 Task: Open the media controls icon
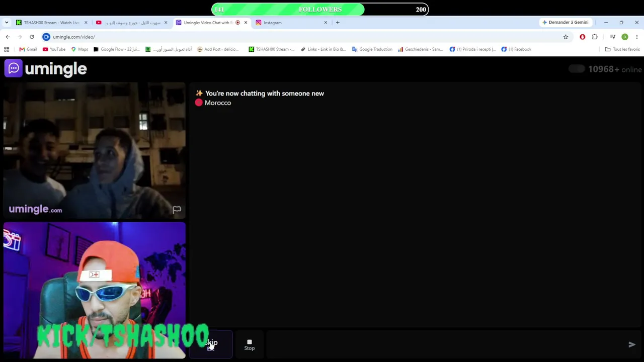(x=612, y=37)
